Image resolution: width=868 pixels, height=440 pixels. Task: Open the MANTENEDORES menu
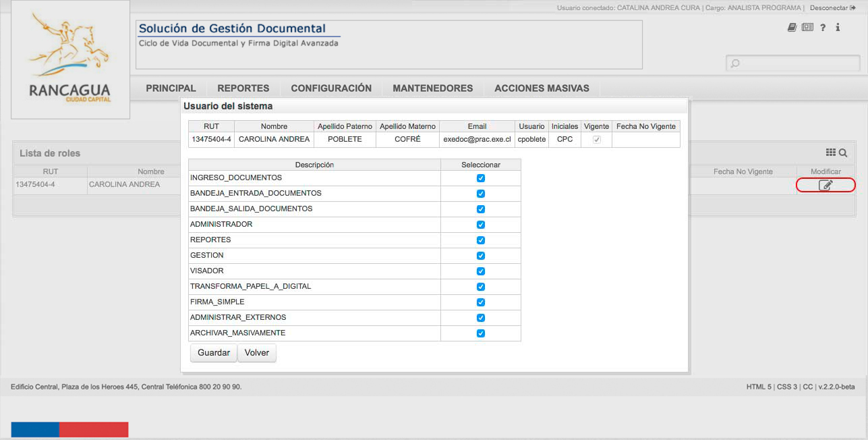click(x=433, y=88)
